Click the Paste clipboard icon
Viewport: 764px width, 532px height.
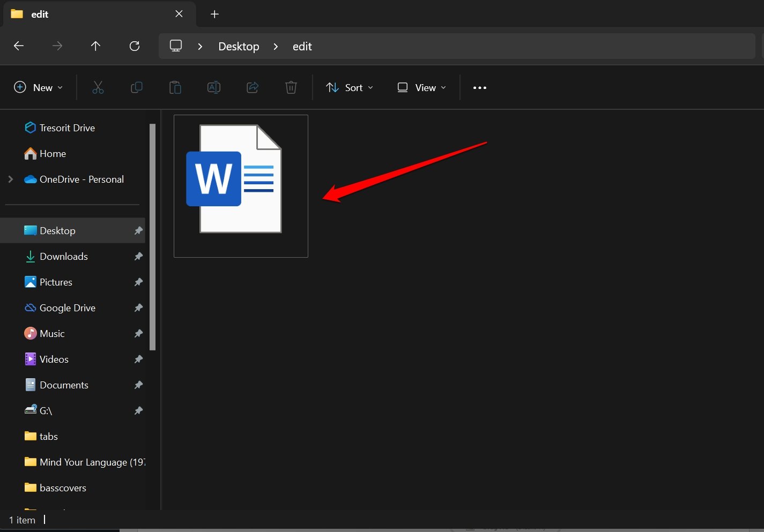(x=175, y=87)
